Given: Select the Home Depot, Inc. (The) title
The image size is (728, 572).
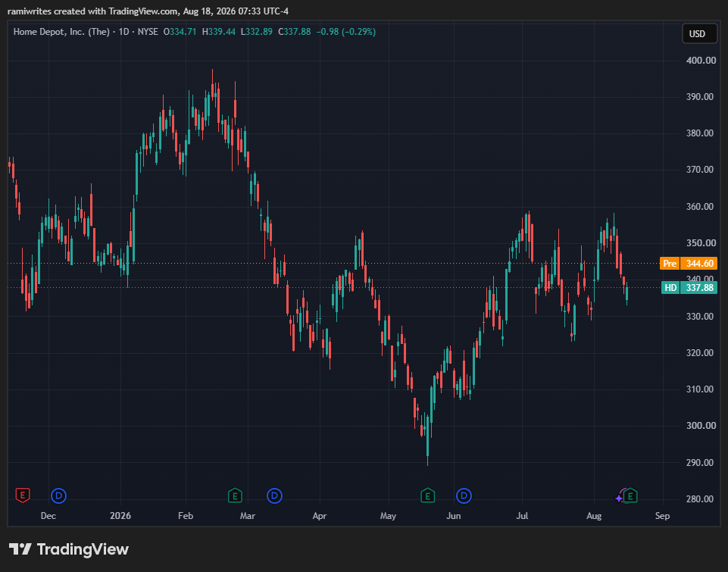Looking at the screenshot, I should 61,32.
